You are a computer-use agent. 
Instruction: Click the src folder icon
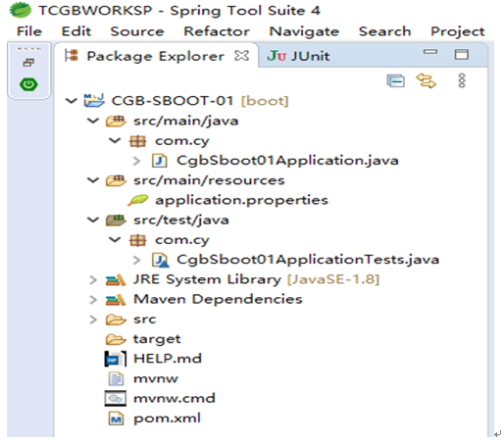(x=116, y=320)
